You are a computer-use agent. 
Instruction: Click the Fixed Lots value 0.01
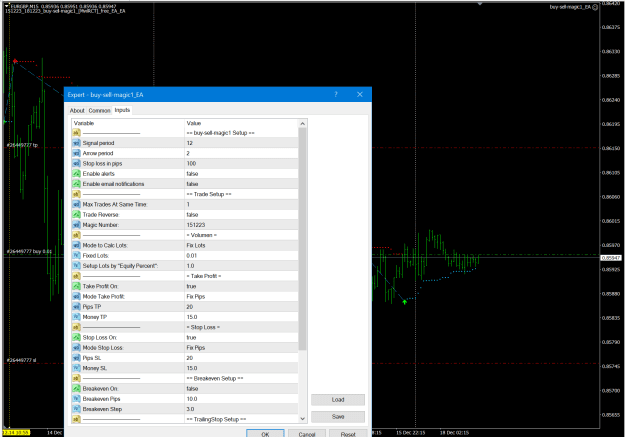coord(191,256)
